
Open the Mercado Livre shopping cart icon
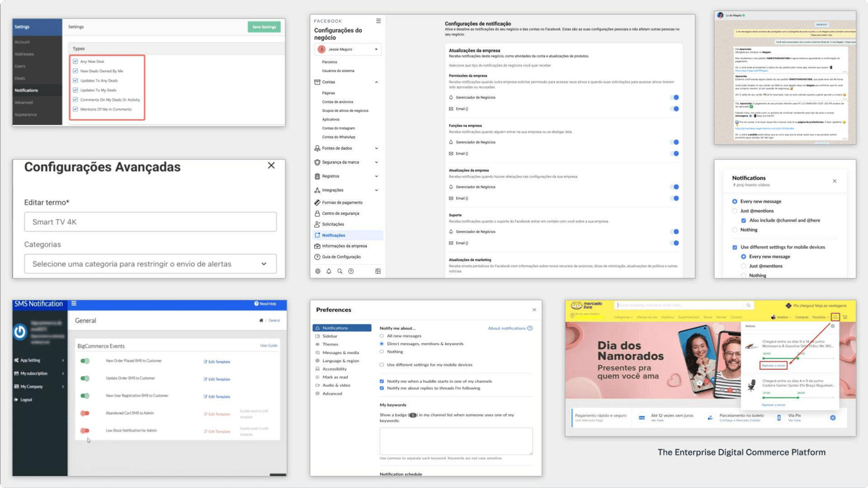[845, 317]
